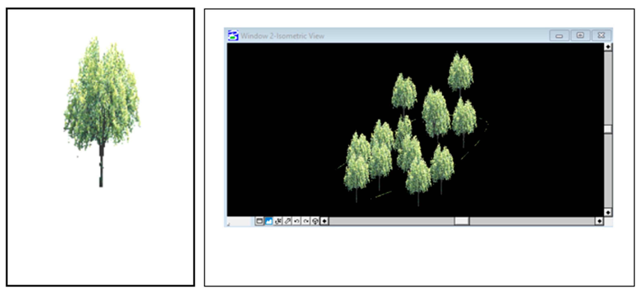Click the horizontal scrollbar right arrow

click(x=599, y=221)
